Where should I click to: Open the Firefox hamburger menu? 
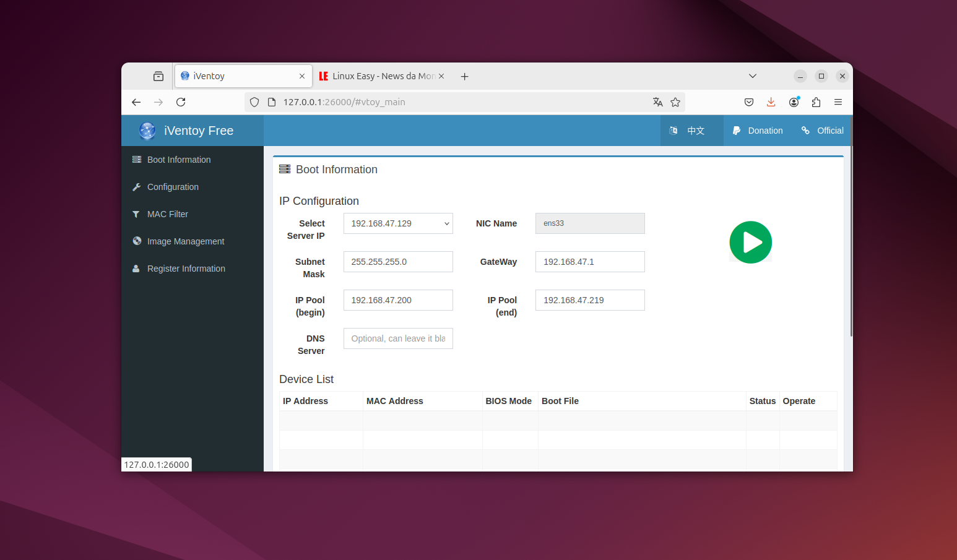click(x=838, y=102)
